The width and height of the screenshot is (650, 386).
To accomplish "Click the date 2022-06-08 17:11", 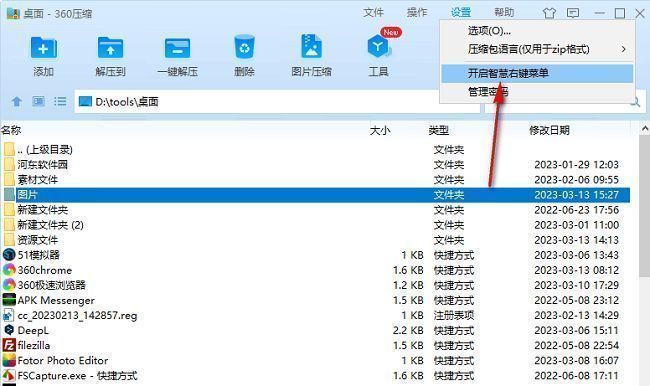I will [x=577, y=375].
